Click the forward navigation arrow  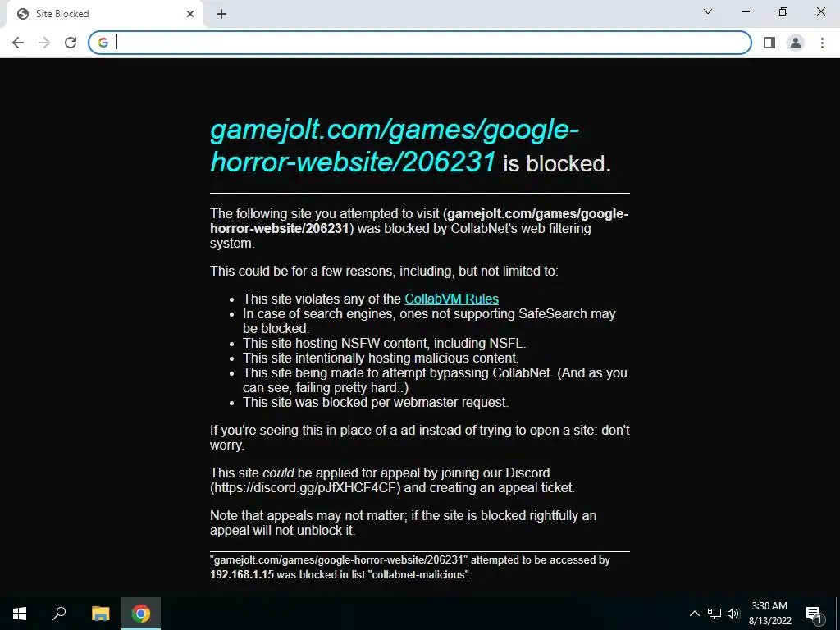tap(44, 43)
